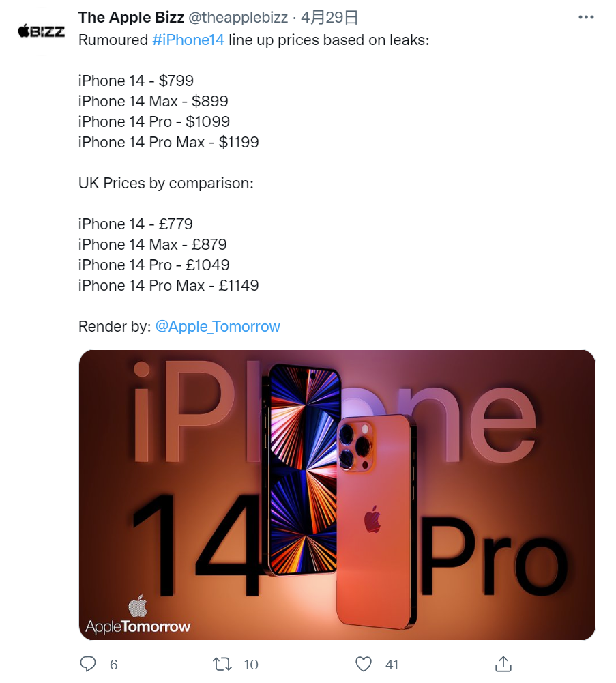The width and height of the screenshot is (616, 683).
Task: Open The Apple Bizz display name
Action: point(131,18)
